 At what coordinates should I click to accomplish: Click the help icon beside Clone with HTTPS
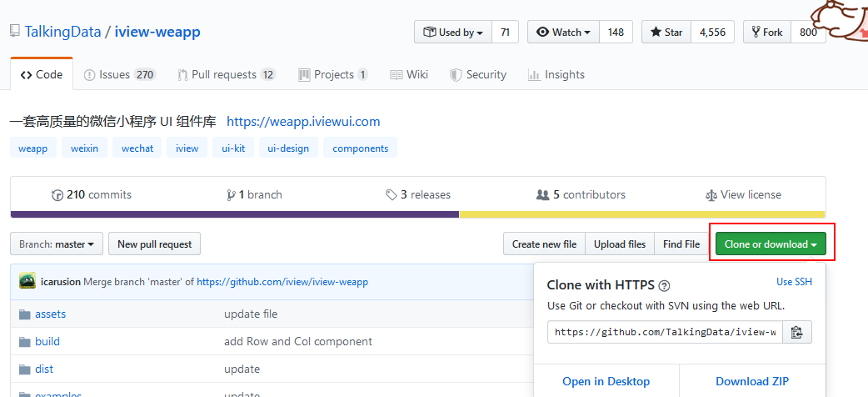pyautogui.click(x=665, y=285)
